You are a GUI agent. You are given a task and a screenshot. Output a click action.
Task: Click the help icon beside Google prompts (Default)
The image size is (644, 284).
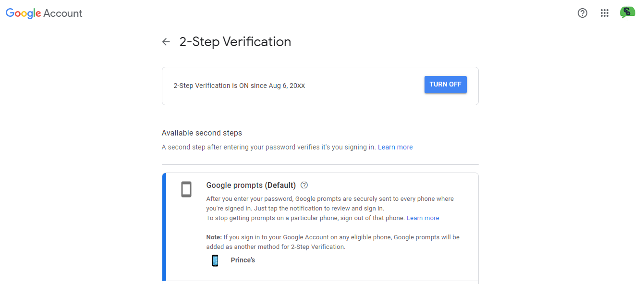pyautogui.click(x=304, y=185)
